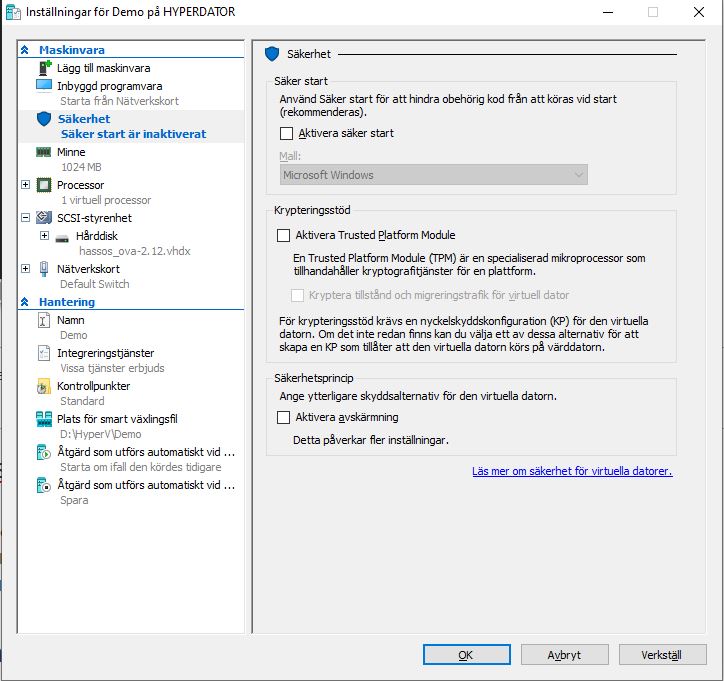Click the Standard checkpoint subtext
The width and height of the screenshot is (724, 681).
point(82,401)
